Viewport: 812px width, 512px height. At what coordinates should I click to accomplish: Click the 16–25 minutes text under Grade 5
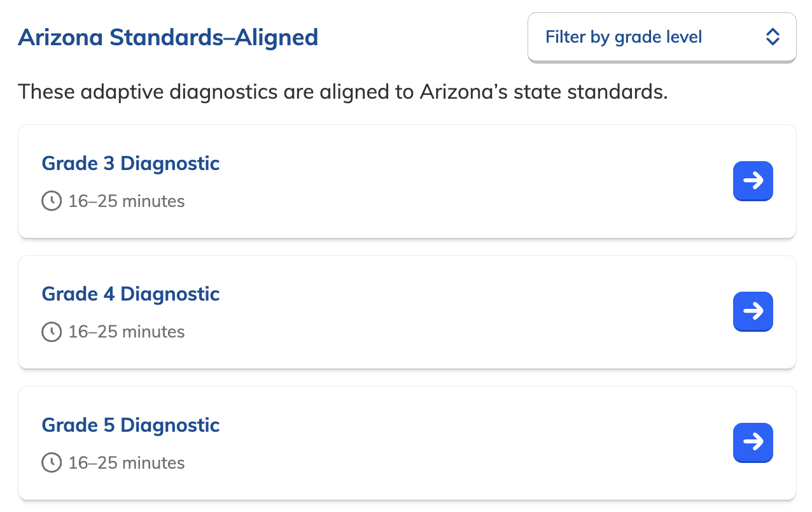click(x=126, y=463)
